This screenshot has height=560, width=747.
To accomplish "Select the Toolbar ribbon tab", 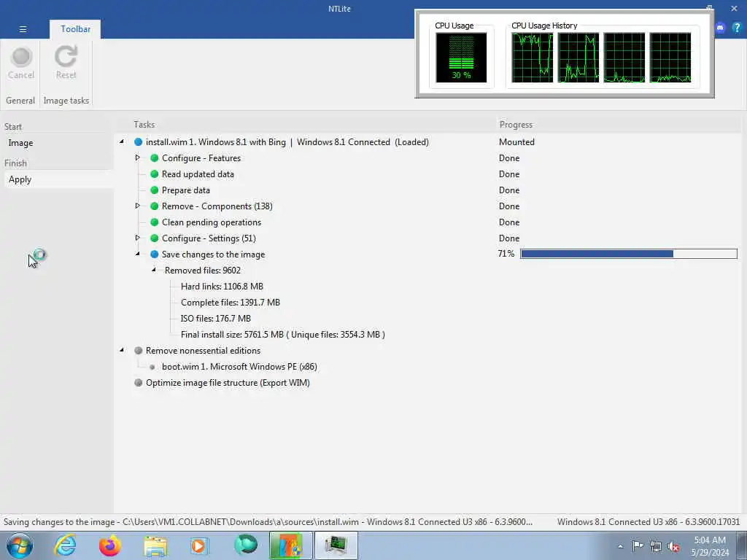I will [x=75, y=29].
